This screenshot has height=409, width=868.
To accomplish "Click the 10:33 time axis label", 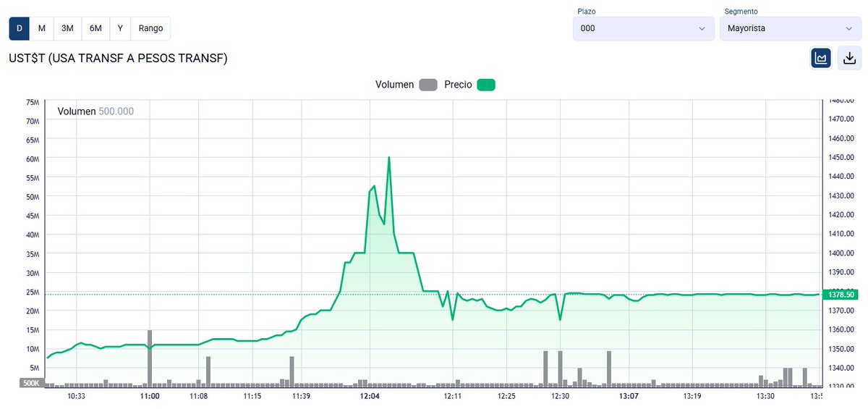I will coord(76,397).
